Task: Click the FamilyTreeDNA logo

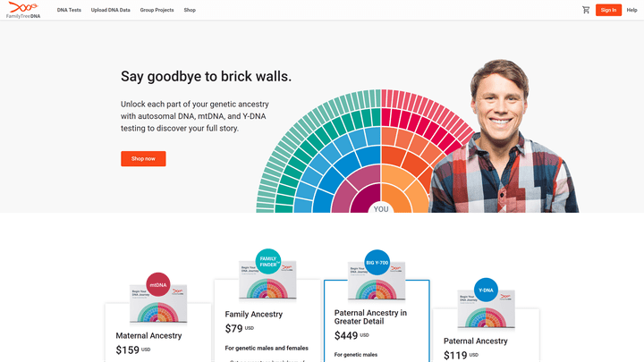Action: (23, 10)
